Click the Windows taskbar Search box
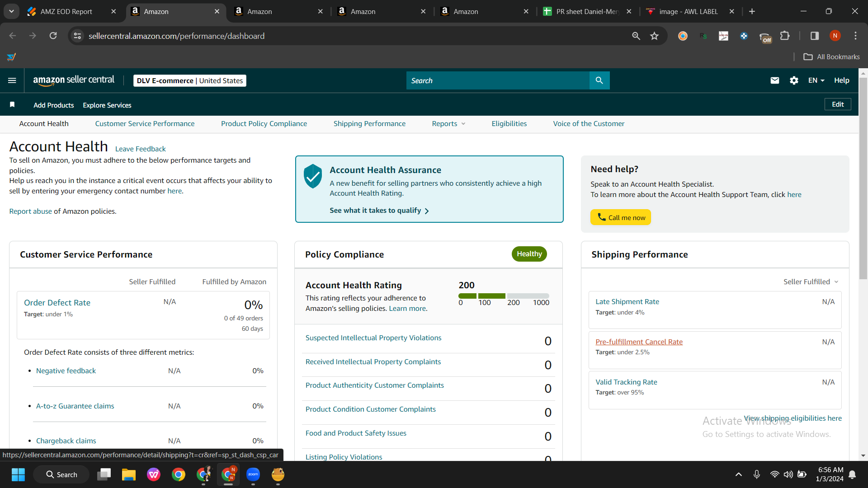The width and height of the screenshot is (868, 488). pos(61,474)
